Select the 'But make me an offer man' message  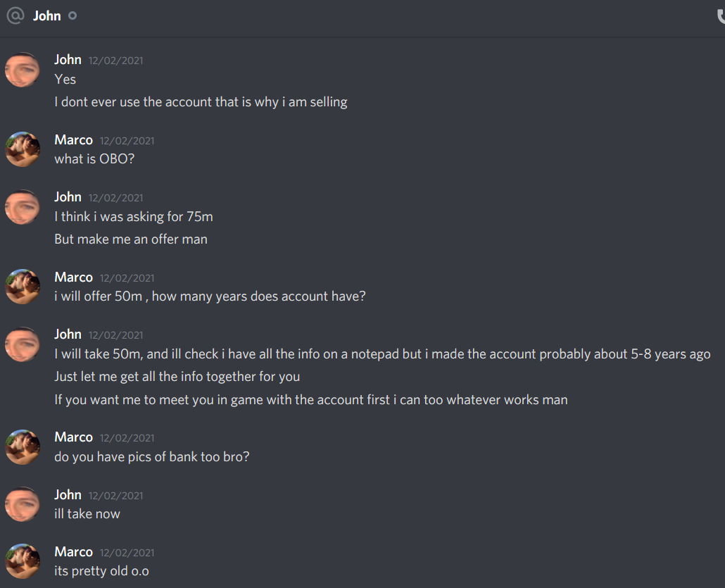[131, 239]
